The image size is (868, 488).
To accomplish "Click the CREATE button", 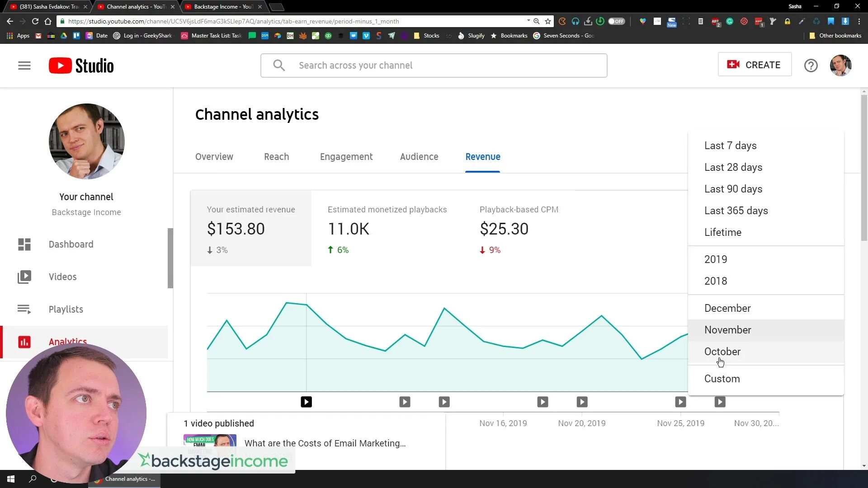I will (x=754, y=65).
